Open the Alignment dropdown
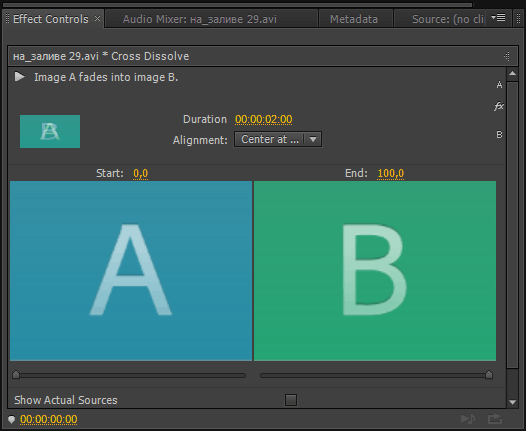526x431 pixels. pyautogui.click(x=278, y=139)
